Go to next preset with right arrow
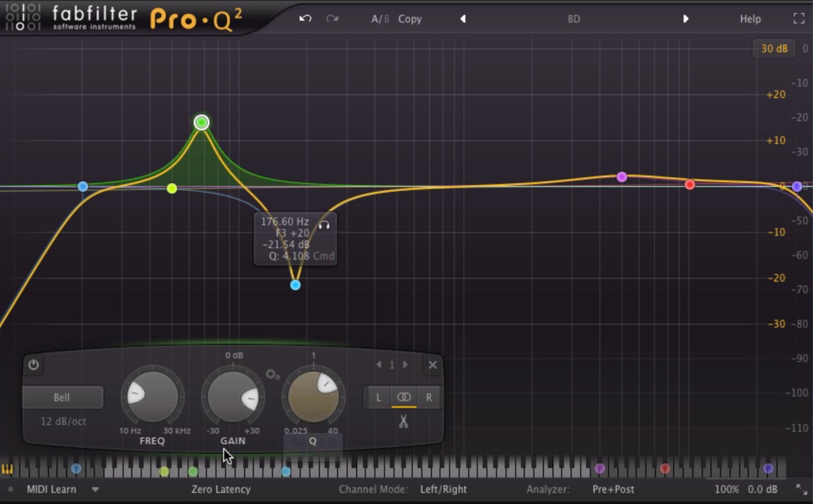The height and width of the screenshot is (504, 813). click(686, 19)
